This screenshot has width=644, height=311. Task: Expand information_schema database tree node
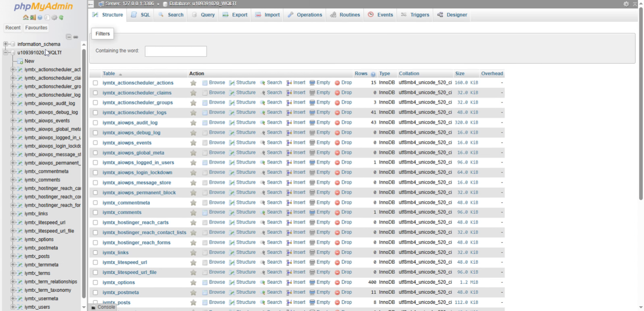tap(6, 44)
